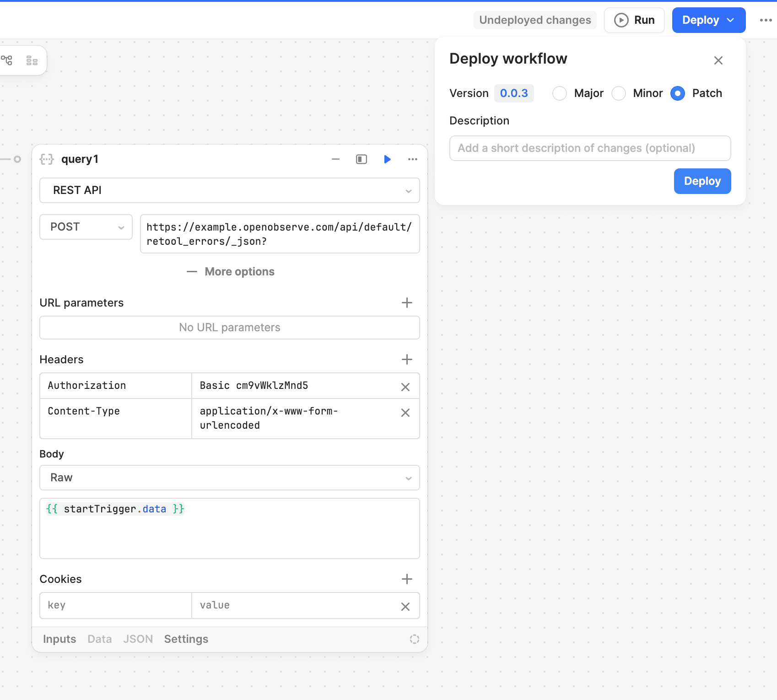Run query1 block with play icon
This screenshot has width=777, height=700.
[387, 159]
